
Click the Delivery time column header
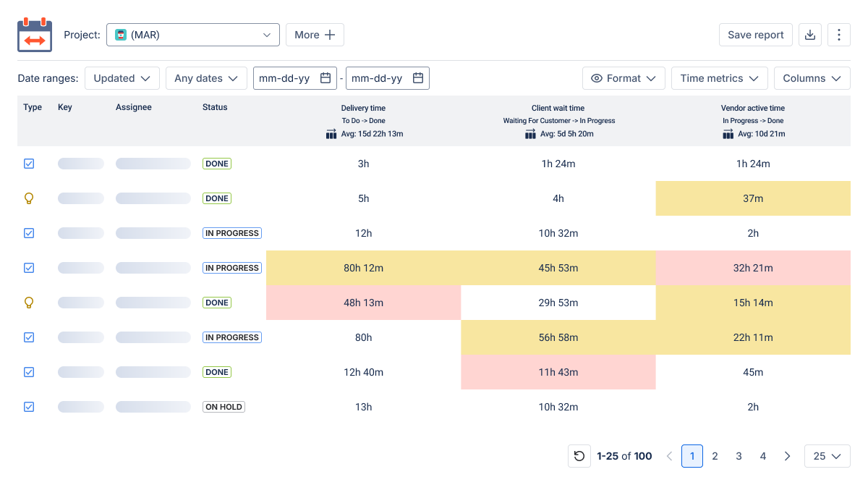[x=363, y=108]
